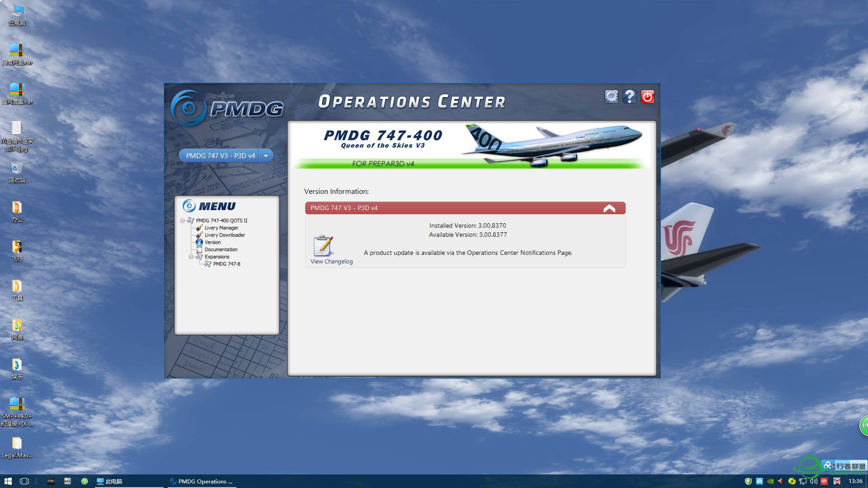Screen dimensions: 868x488
Task: Click the View Changelog notepad icon
Action: (323, 245)
